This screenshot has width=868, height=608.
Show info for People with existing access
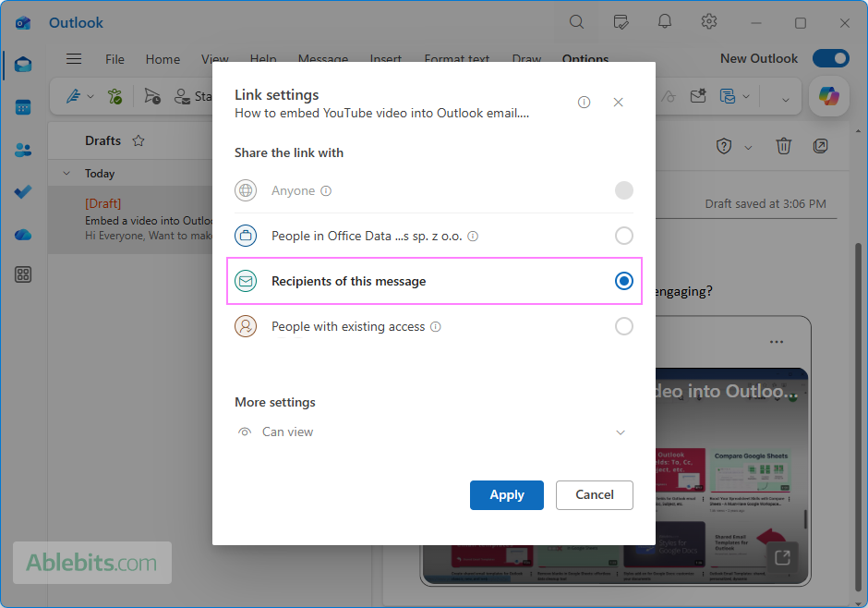(436, 327)
